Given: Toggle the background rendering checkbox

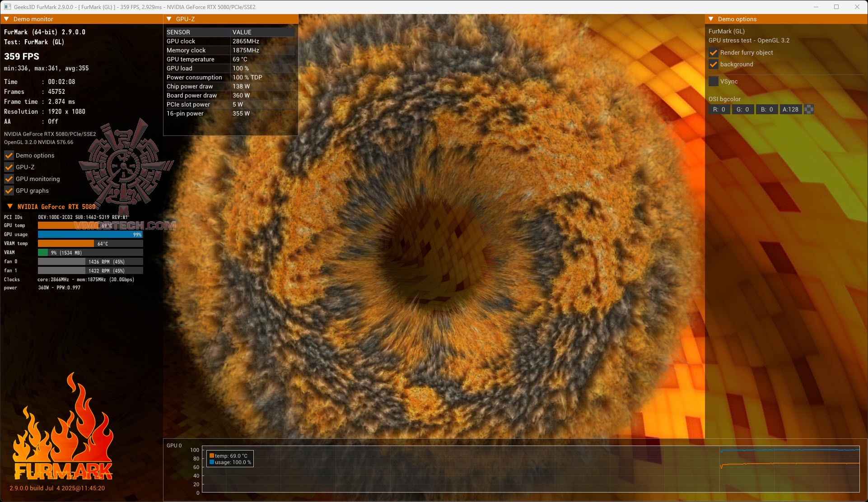Looking at the screenshot, I should pos(713,64).
